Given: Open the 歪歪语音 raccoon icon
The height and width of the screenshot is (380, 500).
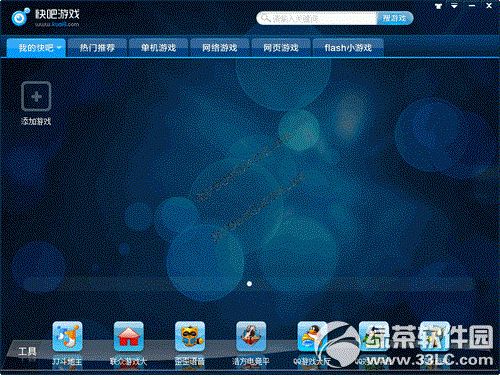Looking at the screenshot, I should (190, 336).
